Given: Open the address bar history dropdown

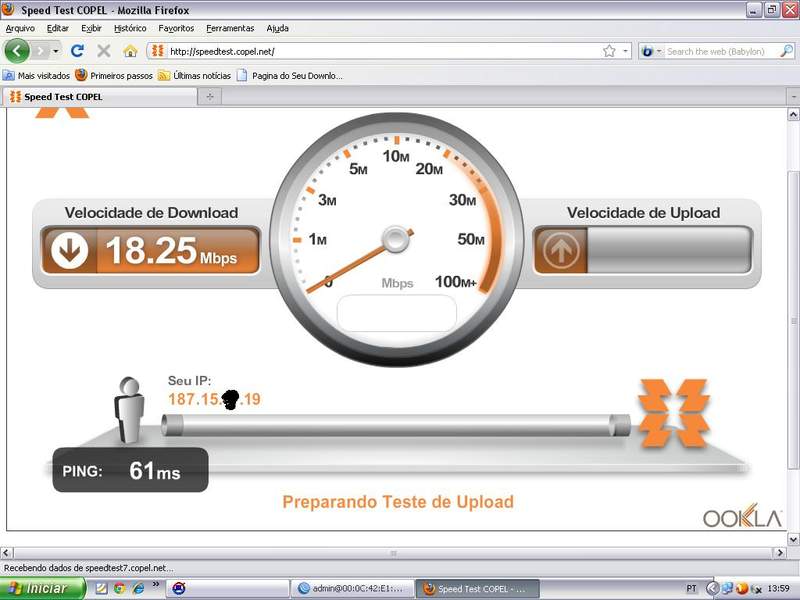Looking at the screenshot, I should pos(626,51).
